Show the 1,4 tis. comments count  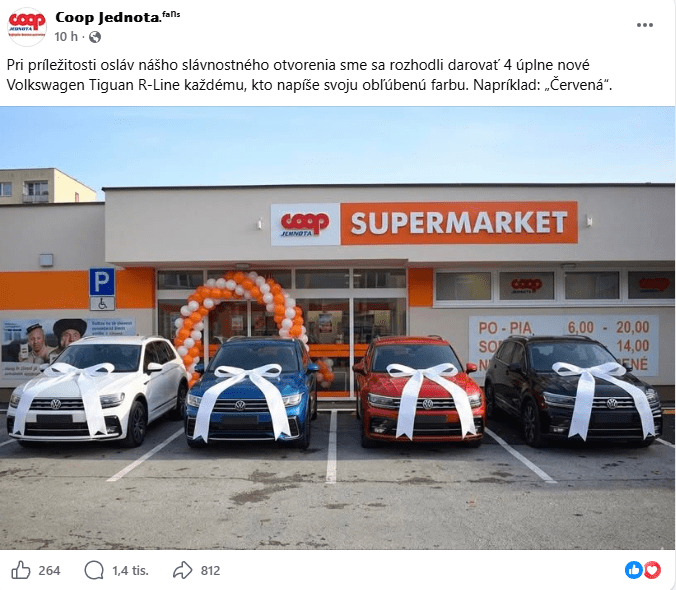pos(131,571)
